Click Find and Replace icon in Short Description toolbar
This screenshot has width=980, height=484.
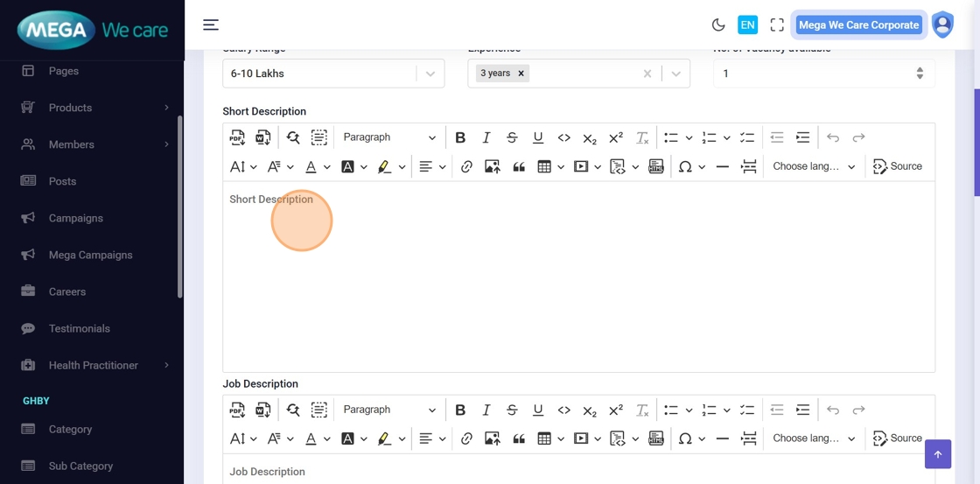click(x=293, y=137)
